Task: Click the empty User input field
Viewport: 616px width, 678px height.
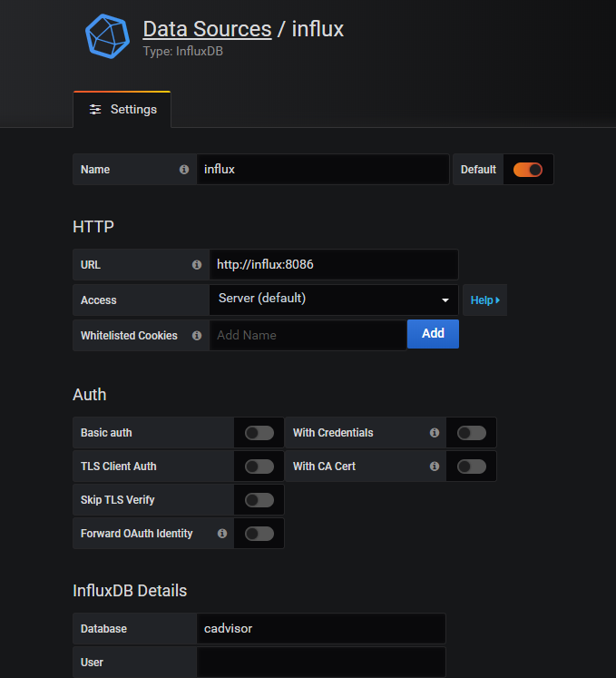Action: click(321, 663)
